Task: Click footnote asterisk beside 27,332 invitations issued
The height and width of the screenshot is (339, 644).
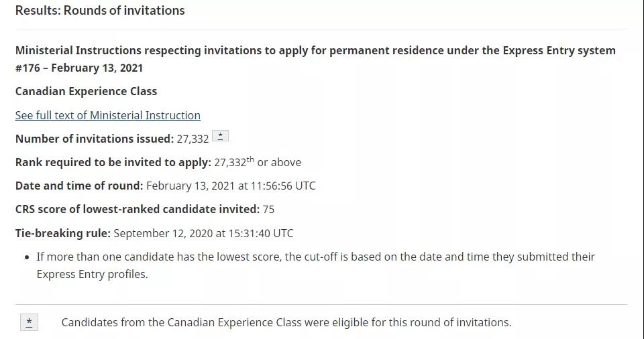Action: [x=220, y=136]
